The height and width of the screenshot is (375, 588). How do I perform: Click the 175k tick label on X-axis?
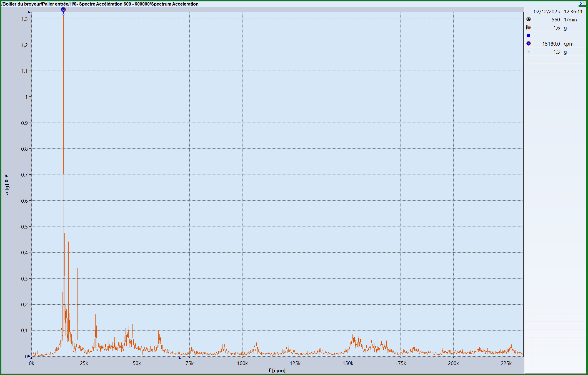tap(401, 363)
